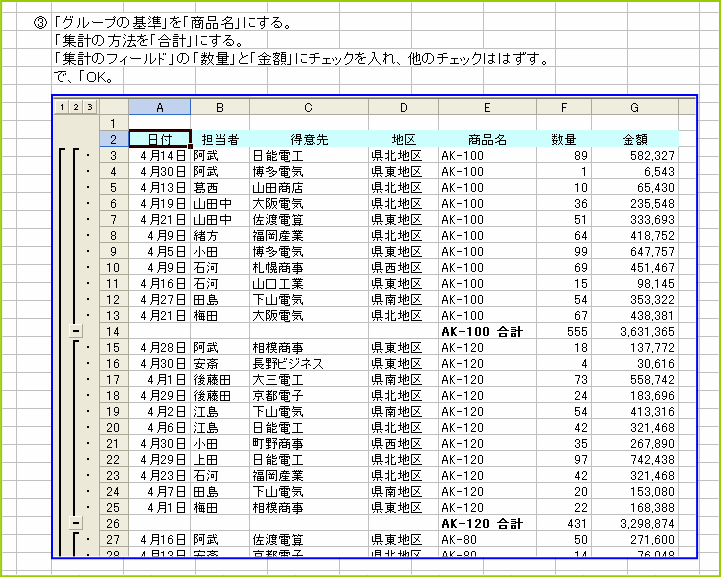This screenshot has height=577, width=721.
Task: Click the 札幌商事 cell
Action: [309, 267]
